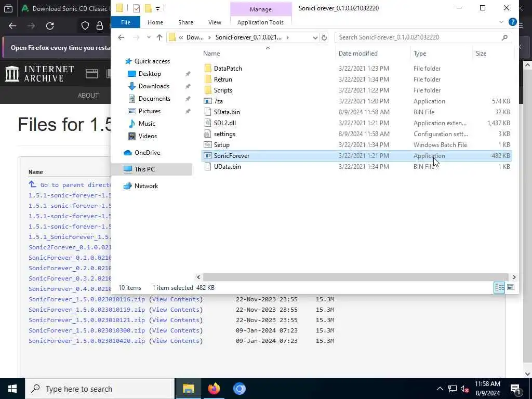Screen dimensions: 532x399
Task: Open recent locations dropdown
Action: tap(149, 37)
